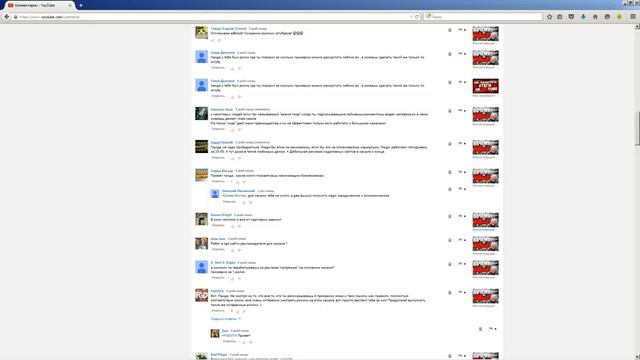Close the YouTube comments tab
Image resolution: width=640 pixels, height=360 pixels.
pyautogui.click(x=70, y=5)
